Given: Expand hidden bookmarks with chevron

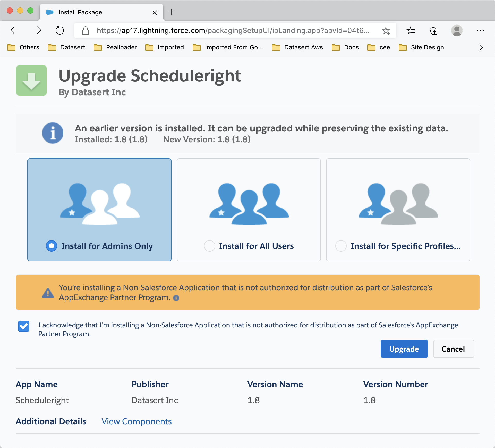Looking at the screenshot, I should click(x=481, y=47).
